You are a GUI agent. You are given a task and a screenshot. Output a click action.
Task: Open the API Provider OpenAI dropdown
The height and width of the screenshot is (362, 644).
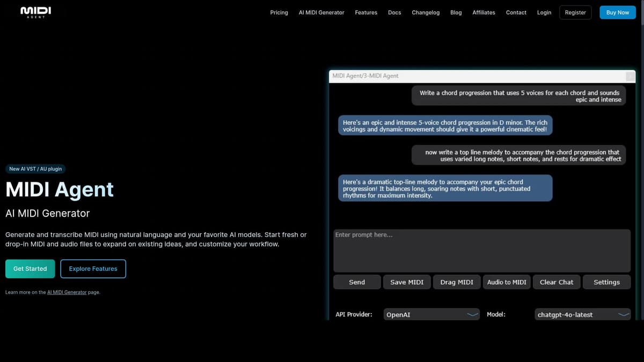[431, 315]
